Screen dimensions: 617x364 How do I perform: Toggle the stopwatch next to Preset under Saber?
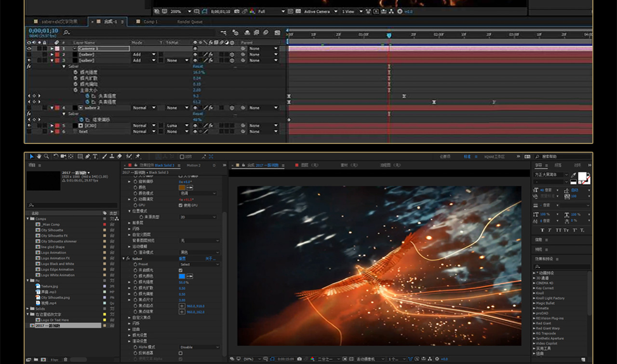pos(135,264)
